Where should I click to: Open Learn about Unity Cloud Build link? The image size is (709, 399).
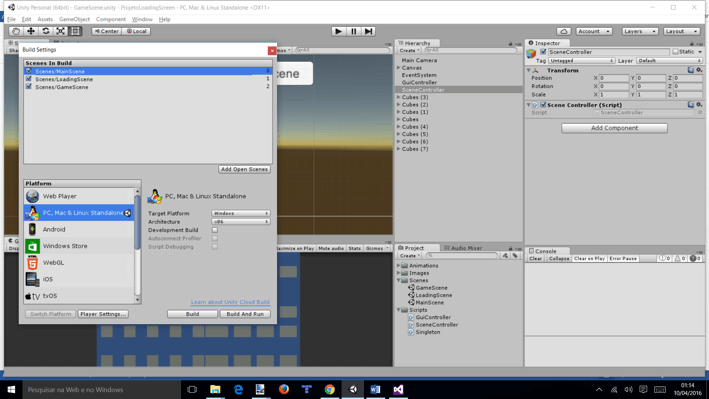(230, 302)
